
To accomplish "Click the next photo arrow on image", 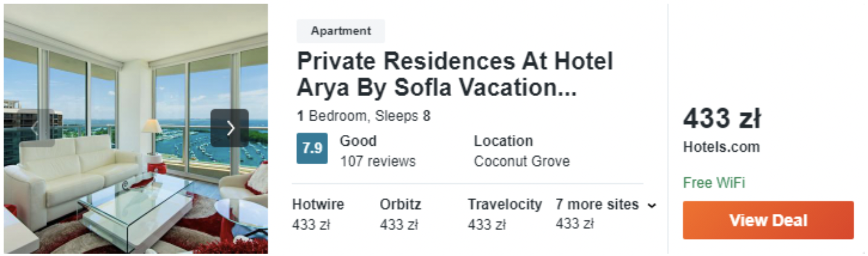I will 229,128.
